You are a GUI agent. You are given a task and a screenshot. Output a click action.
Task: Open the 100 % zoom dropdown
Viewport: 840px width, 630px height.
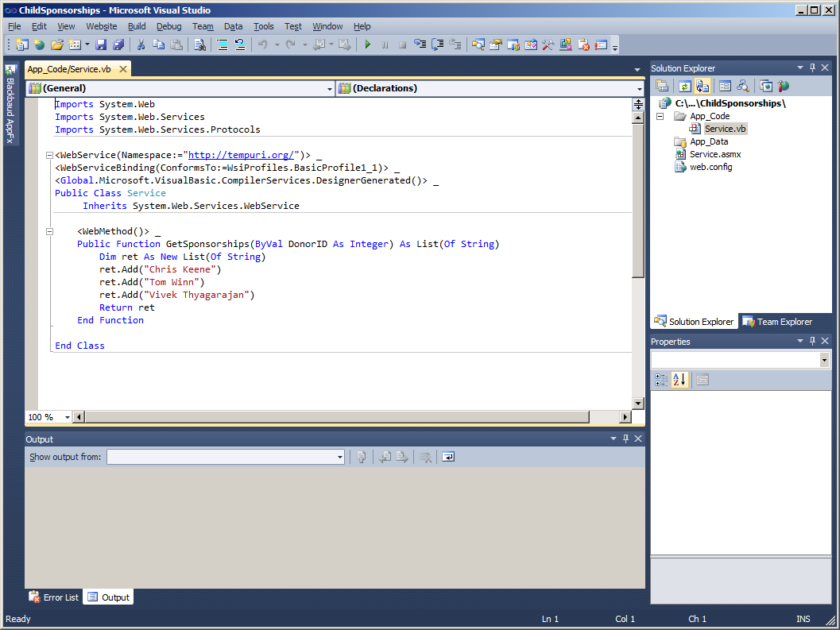point(67,417)
